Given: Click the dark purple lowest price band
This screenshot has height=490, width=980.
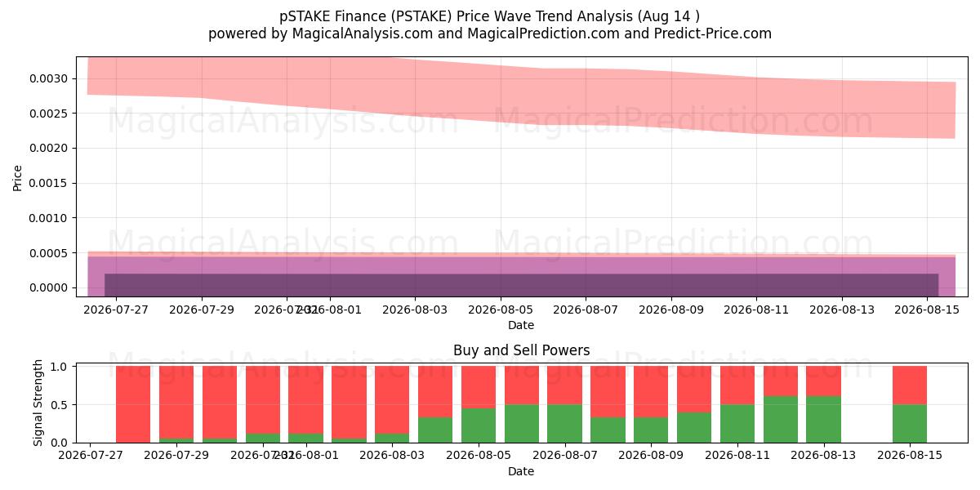Looking at the screenshot, I should 521,284.
